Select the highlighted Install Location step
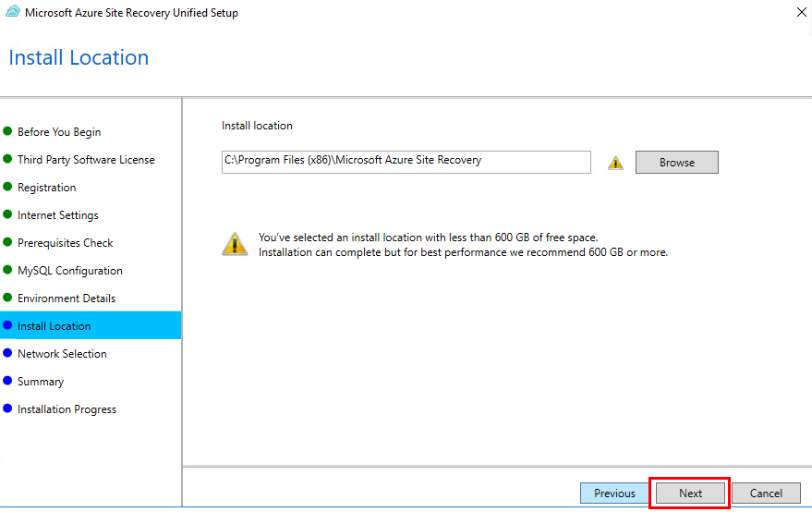 point(91,325)
